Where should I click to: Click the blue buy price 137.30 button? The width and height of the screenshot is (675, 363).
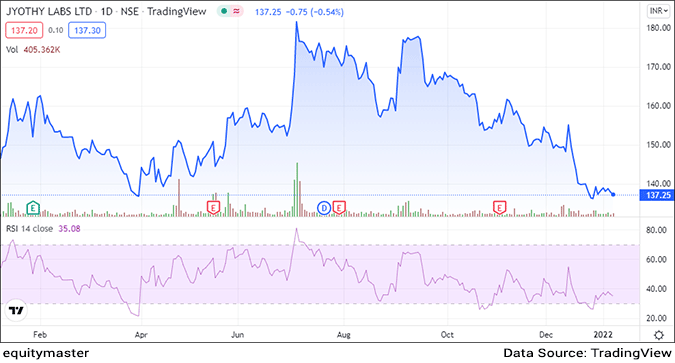tap(87, 31)
